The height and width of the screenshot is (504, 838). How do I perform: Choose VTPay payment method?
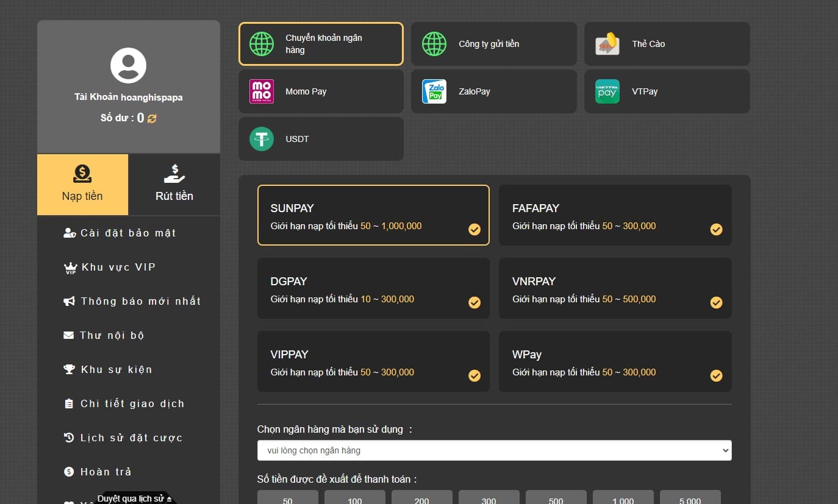tap(667, 91)
